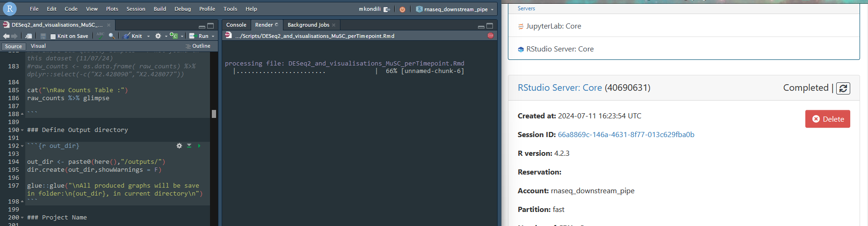Collapse the Project Name section

pos(22,218)
